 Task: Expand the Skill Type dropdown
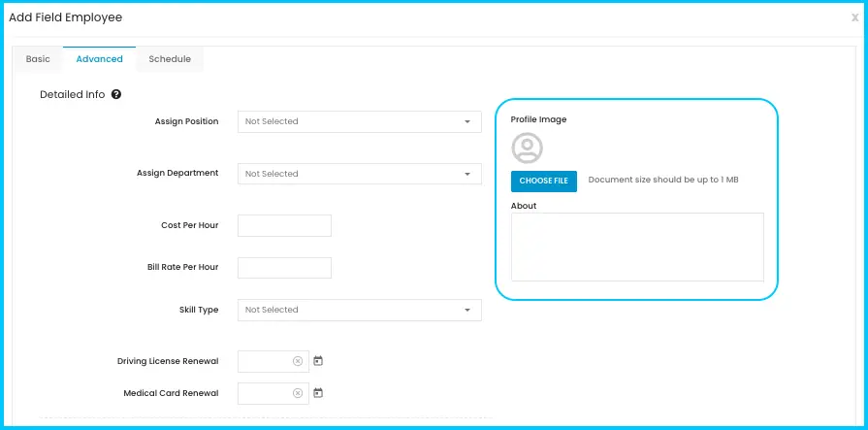pyautogui.click(x=360, y=311)
